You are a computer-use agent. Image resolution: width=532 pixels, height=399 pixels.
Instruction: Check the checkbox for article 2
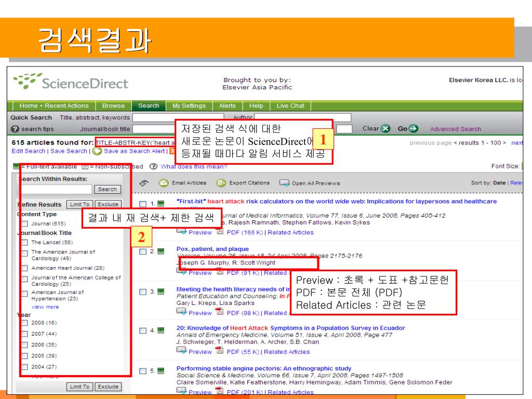(143, 252)
